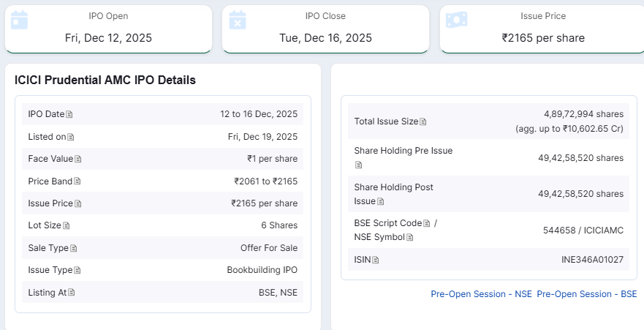Screen dimensions: 644x330
Task: Click the Issue Price row info icon
Action: pyautogui.click(x=78, y=203)
